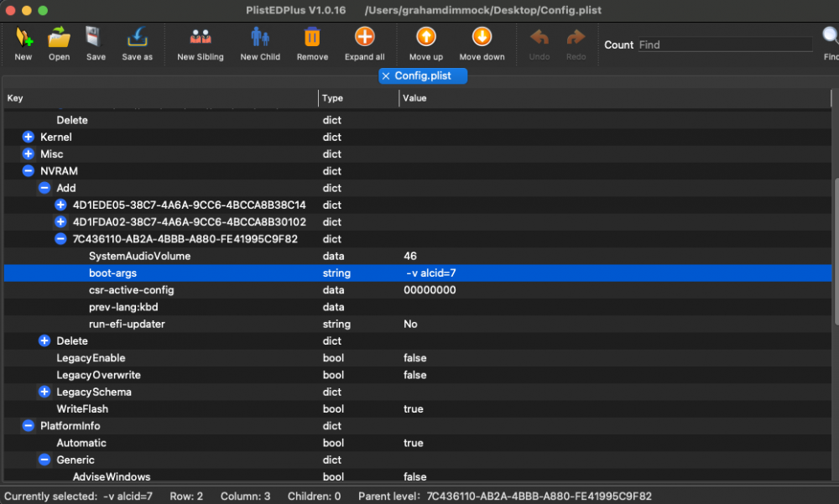Click the run-efi-updater value No
839x504 pixels.
(x=410, y=325)
